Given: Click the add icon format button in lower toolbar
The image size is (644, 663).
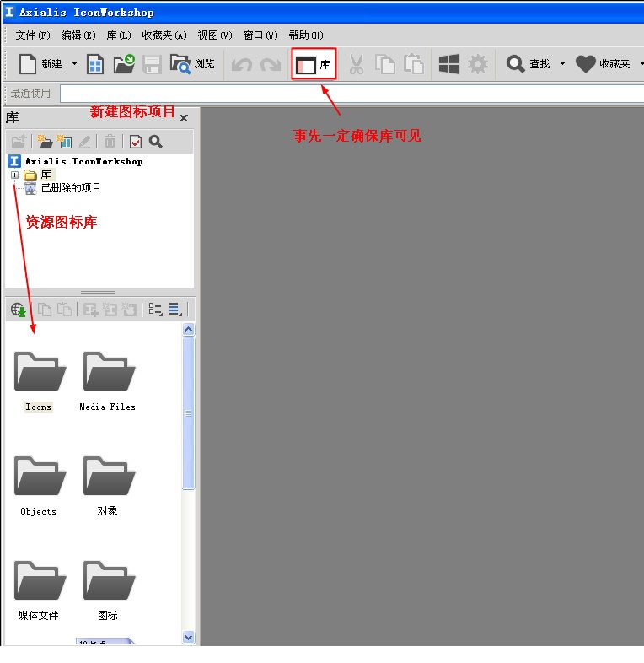Looking at the screenshot, I should (90, 310).
